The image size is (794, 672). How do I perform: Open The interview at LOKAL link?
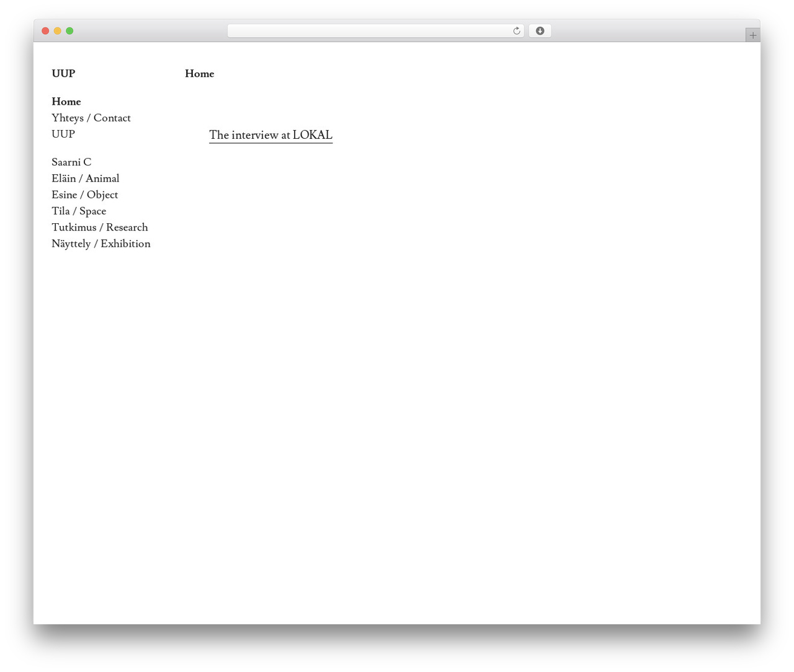[x=271, y=135]
